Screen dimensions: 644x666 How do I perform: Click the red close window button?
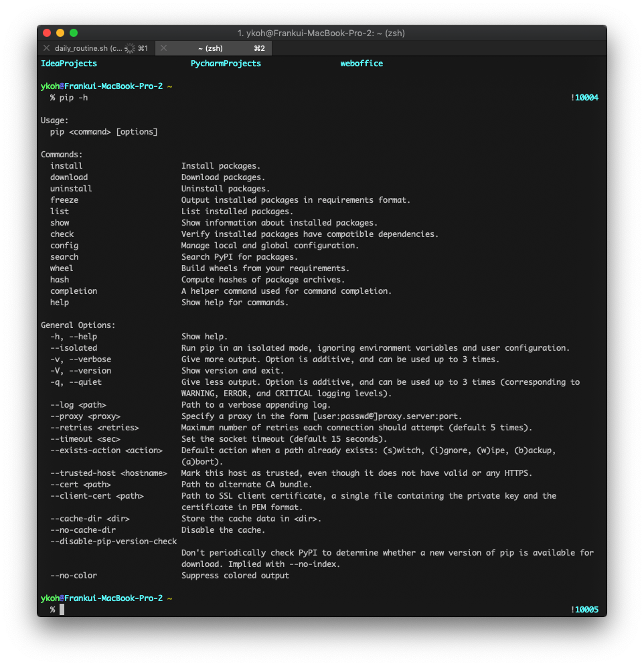pyautogui.click(x=47, y=33)
